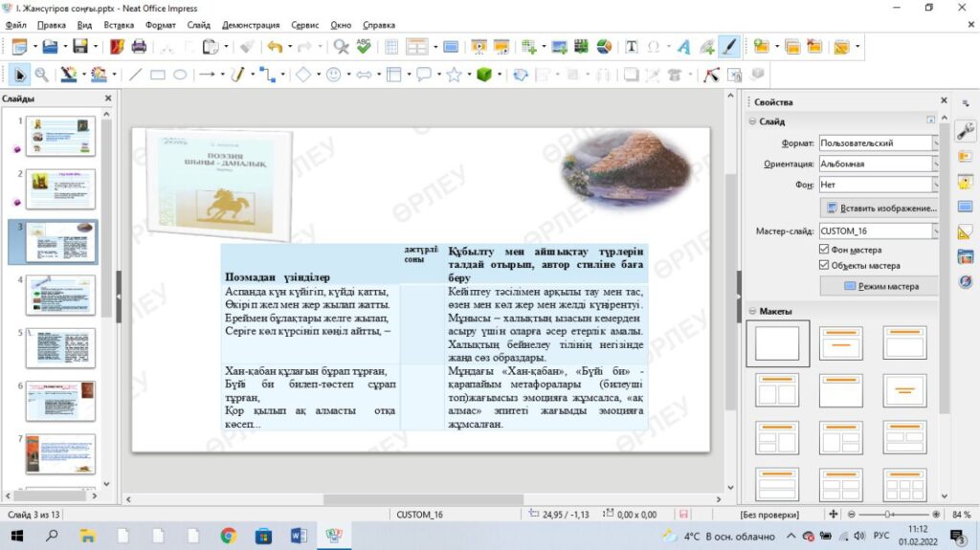This screenshot has width=980, height=550.
Task: Toggle the Объекты мастера checkbox
Action: [x=824, y=266]
